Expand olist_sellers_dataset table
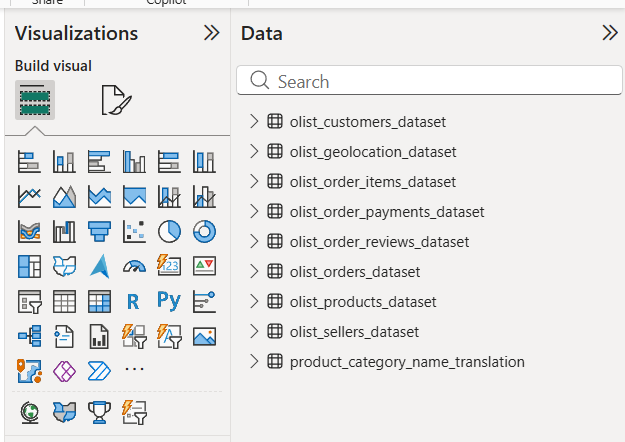The height and width of the screenshot is (442, 625). click(x=254, y=332)
